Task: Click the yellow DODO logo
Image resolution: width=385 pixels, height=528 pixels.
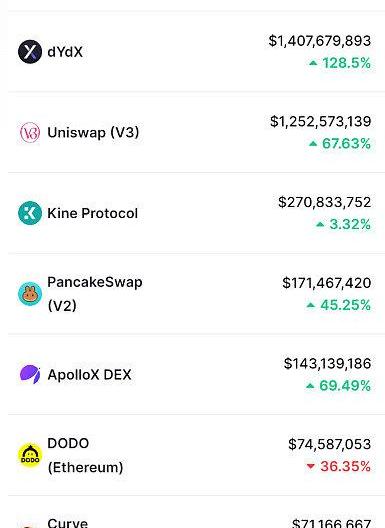Action: [x=30, y=455]
